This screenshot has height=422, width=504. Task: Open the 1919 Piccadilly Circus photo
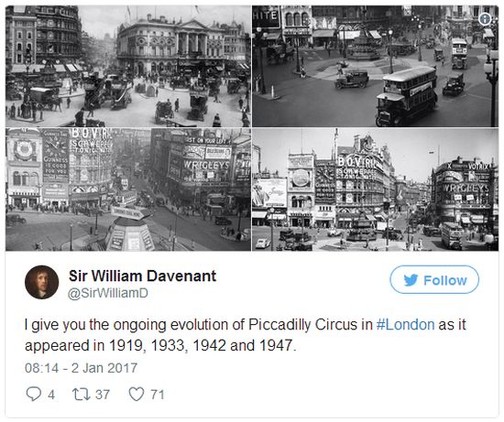128,66
